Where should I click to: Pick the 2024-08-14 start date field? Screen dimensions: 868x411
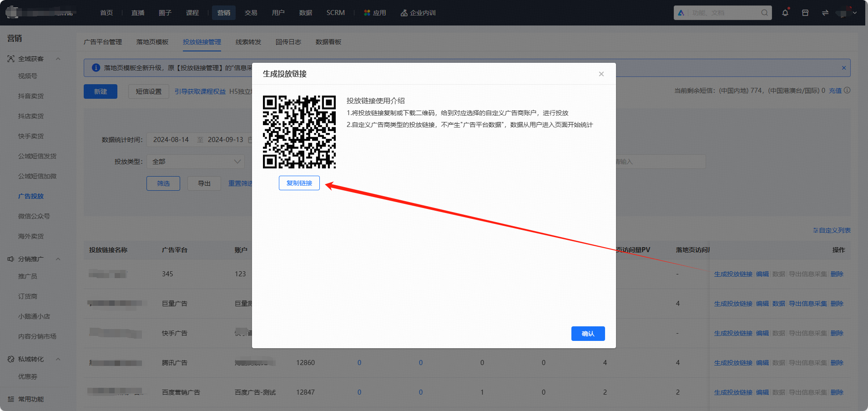pyautogui.click(x=171, y=140)
